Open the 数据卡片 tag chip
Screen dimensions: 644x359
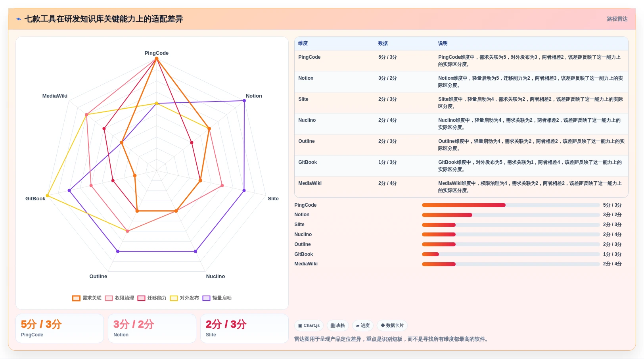(392, 326)
